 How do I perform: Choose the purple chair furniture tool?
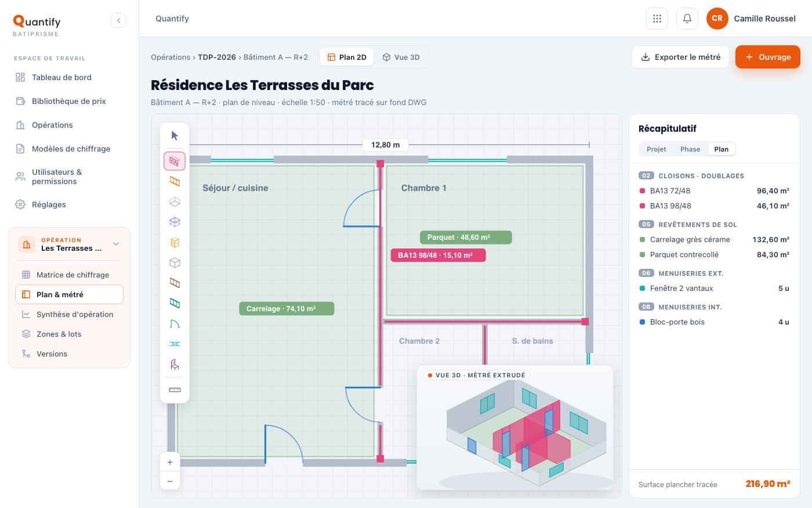pyautogui.click(x=175, y=365)
